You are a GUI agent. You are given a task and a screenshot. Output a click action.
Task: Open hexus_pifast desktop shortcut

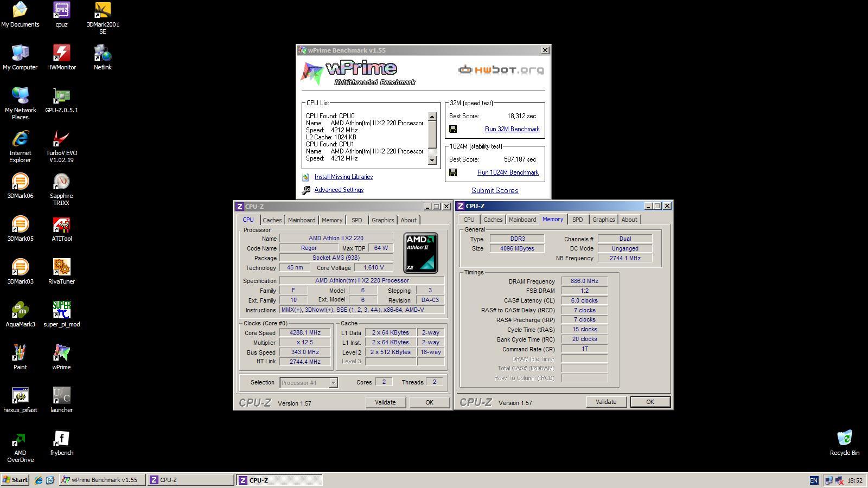coord(20,400)
